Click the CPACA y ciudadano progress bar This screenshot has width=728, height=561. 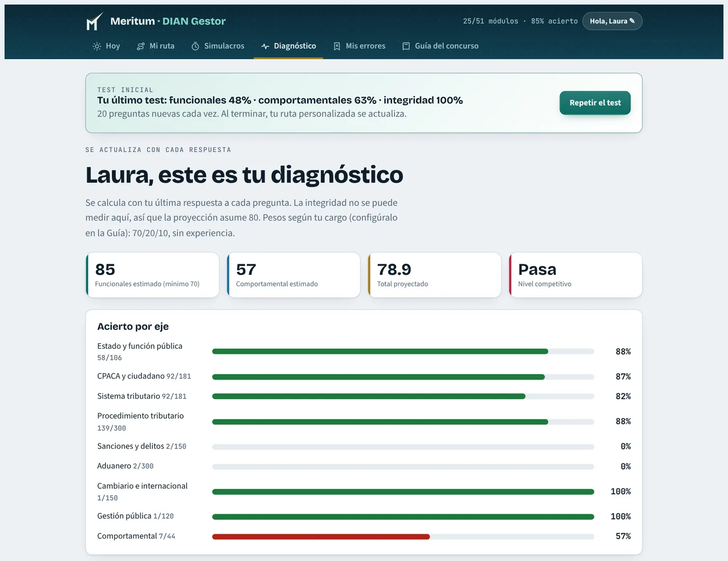[403, 376]
